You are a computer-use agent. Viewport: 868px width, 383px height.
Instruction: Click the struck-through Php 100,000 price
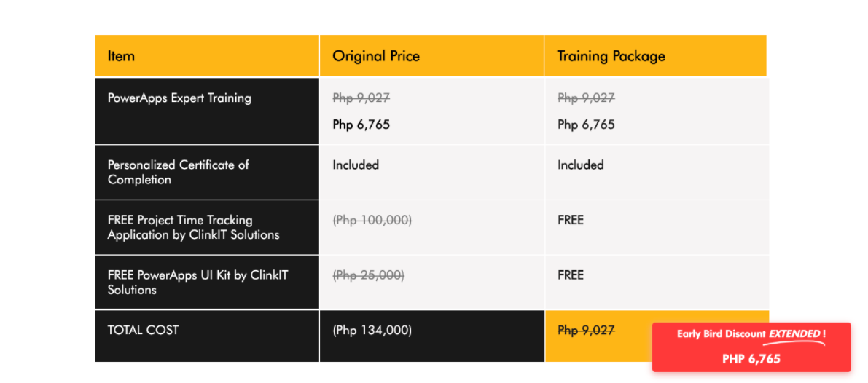[372, 220]
